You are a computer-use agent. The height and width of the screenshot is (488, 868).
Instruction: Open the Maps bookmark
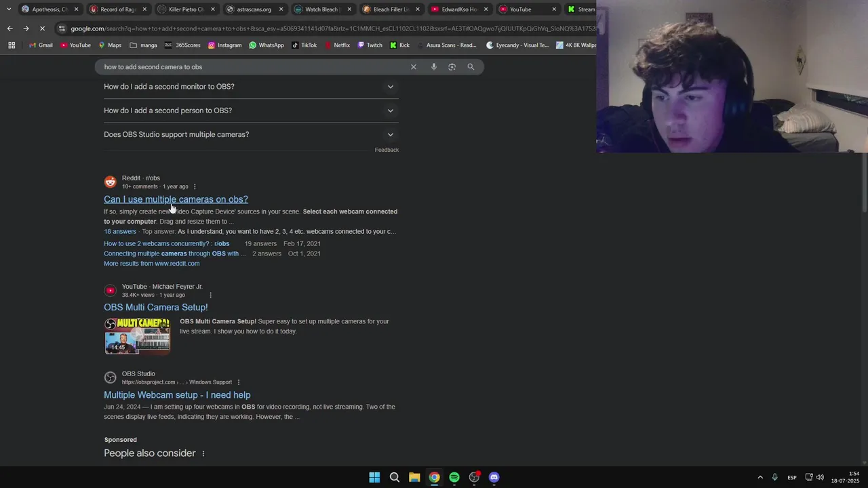point(110,45)
